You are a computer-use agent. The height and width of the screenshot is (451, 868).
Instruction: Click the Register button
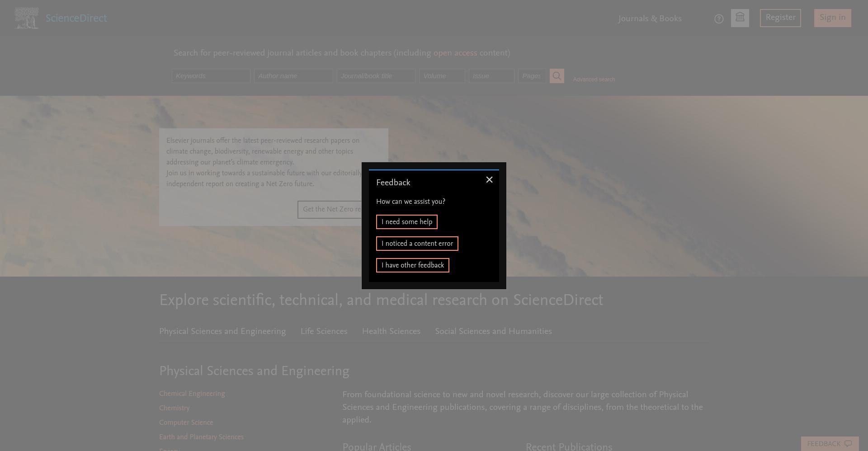point(780,18)
